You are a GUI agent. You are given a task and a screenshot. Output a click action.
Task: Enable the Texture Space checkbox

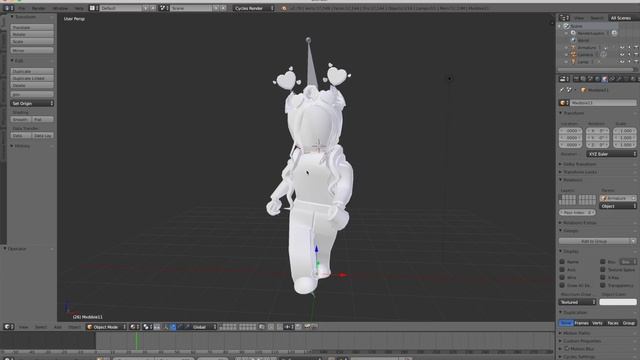tap(602, 269)
